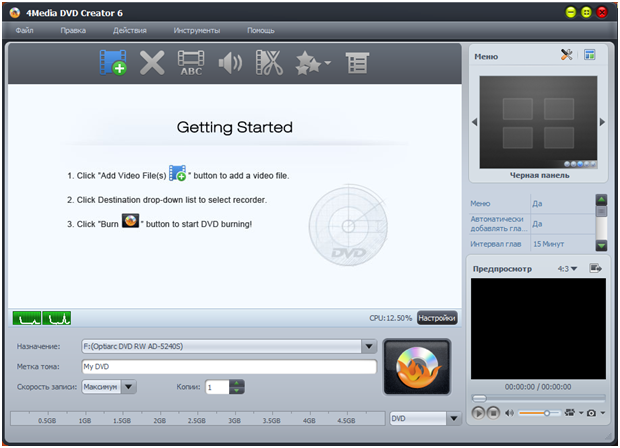Minimize the DVD Creator window
This screenshot has width=620, height=448.
(571, 13)
